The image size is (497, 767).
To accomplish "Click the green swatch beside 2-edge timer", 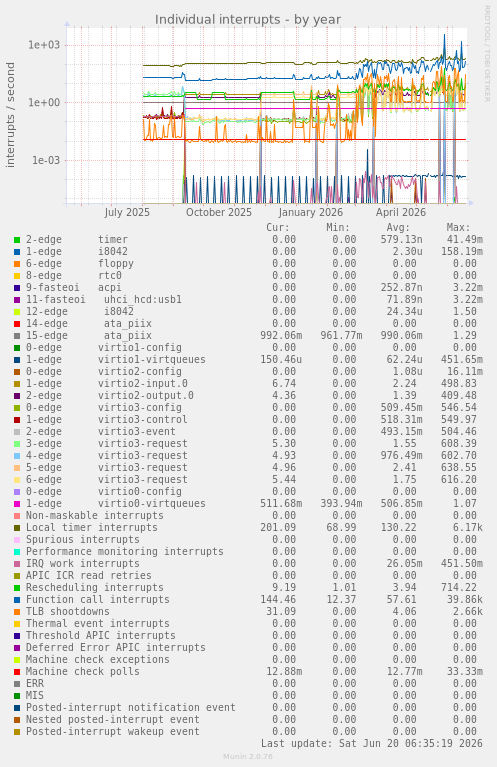I will pyautogui.click(x=17, y=240).
